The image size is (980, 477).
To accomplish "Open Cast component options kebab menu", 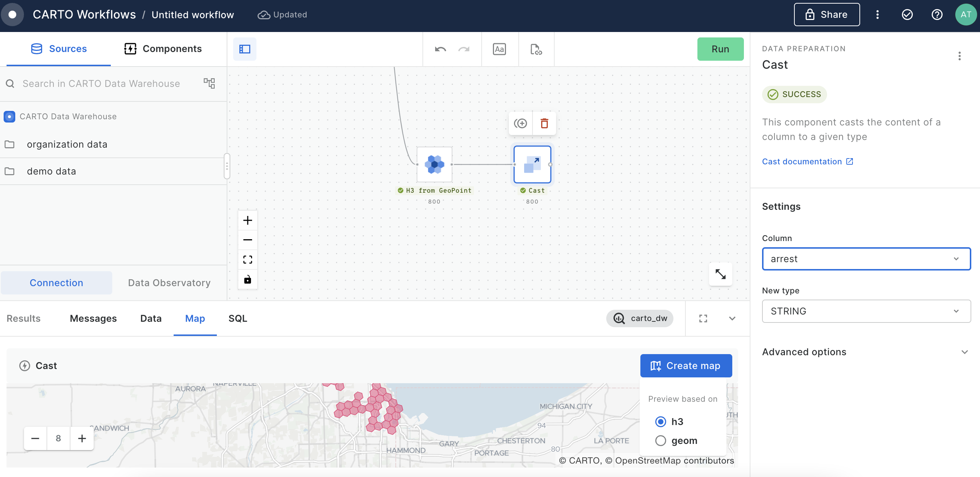I will 959,56.
